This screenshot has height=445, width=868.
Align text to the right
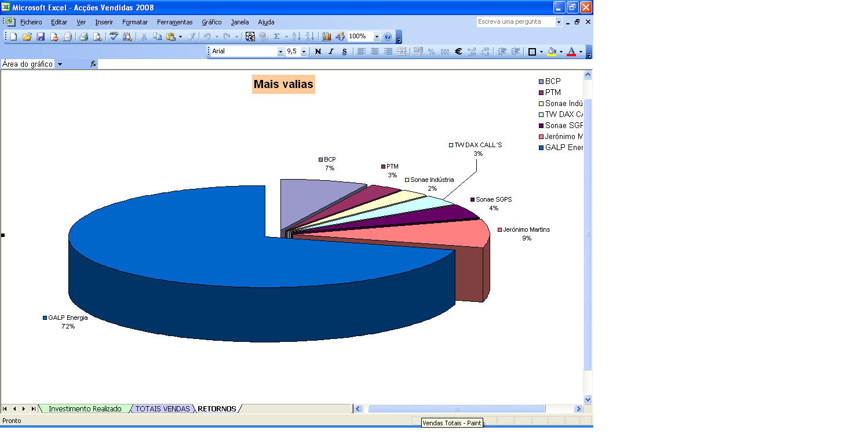(x=388, y=52)
